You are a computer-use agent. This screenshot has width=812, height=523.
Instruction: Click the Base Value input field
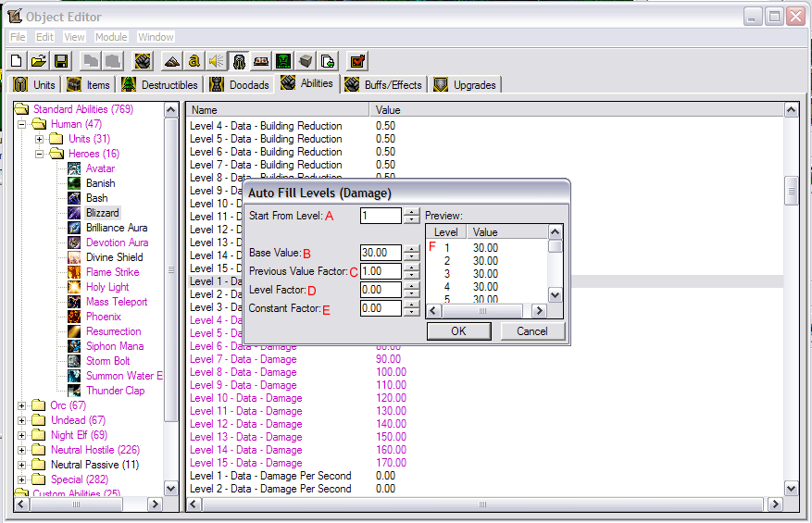coord(381,253)
